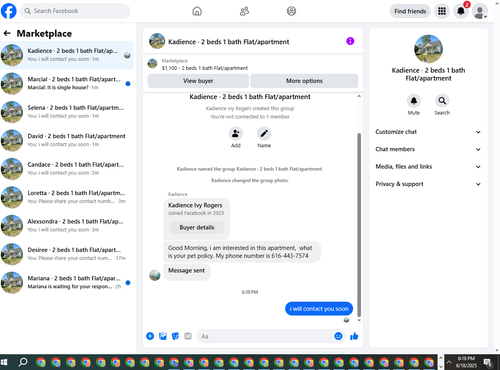Click the chat header group avatar
The image size is (500, 370).
coord(157,41)
